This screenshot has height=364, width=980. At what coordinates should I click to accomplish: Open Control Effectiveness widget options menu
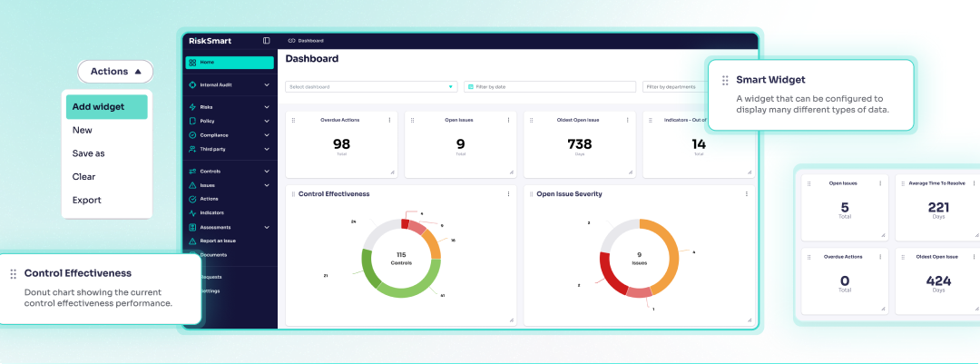point(508,194)
